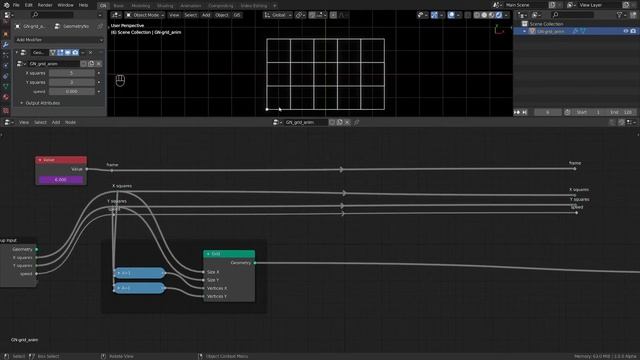
Task: Adjust the speed value field
Action: tap(71, 92)
